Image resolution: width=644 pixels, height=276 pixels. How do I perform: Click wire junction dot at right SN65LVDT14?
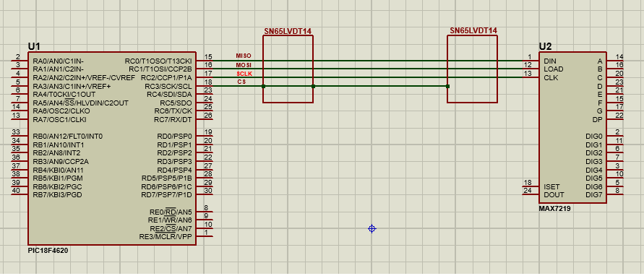447,86
